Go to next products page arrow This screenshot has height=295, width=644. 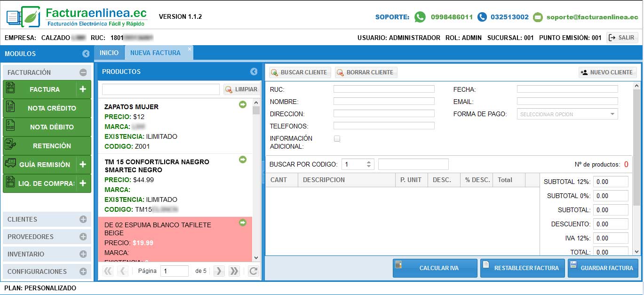[219, 271]
